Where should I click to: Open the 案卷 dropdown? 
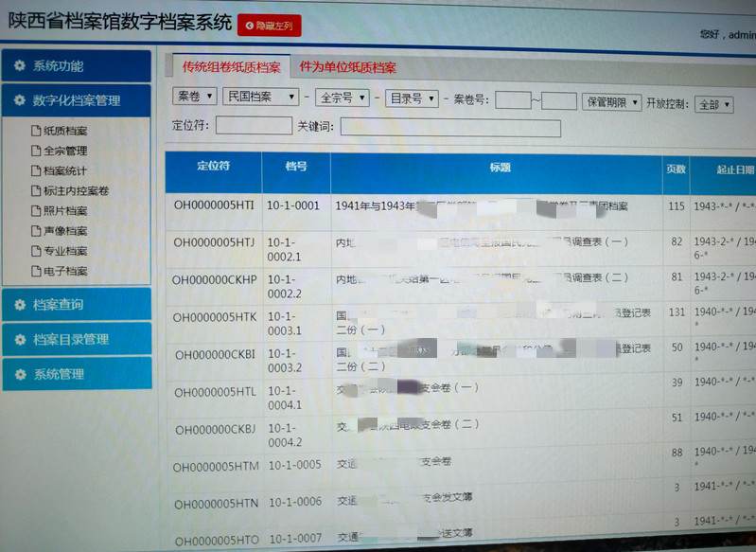coord(195,97)
